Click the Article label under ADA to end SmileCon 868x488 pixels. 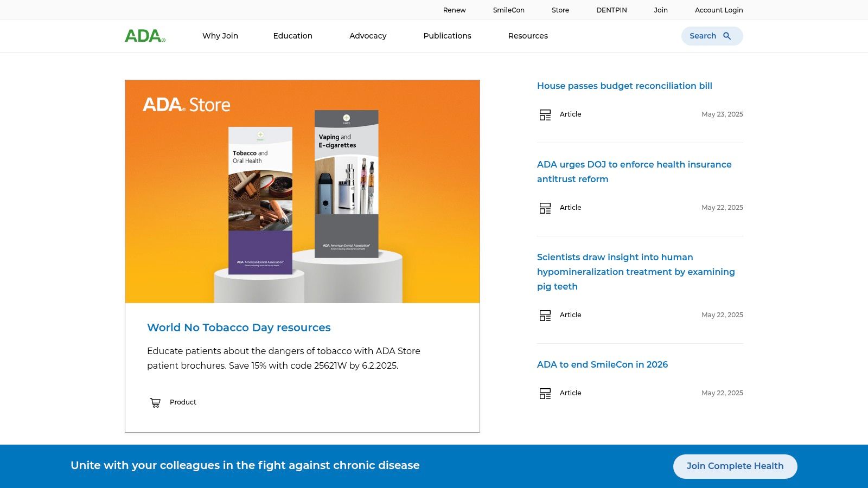tap(570, 393)
